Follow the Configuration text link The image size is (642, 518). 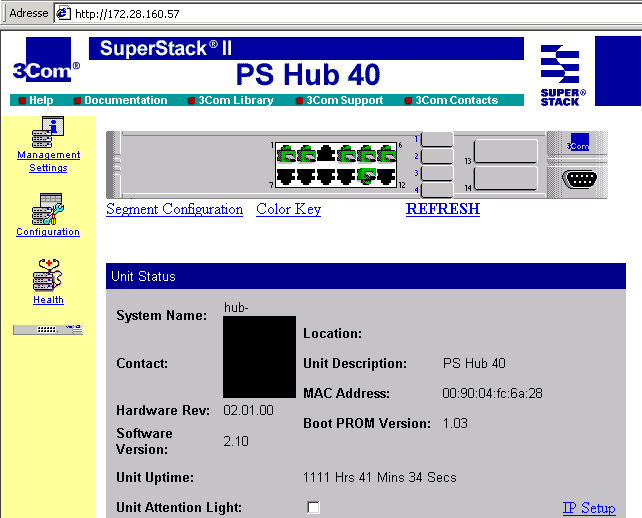48,231
